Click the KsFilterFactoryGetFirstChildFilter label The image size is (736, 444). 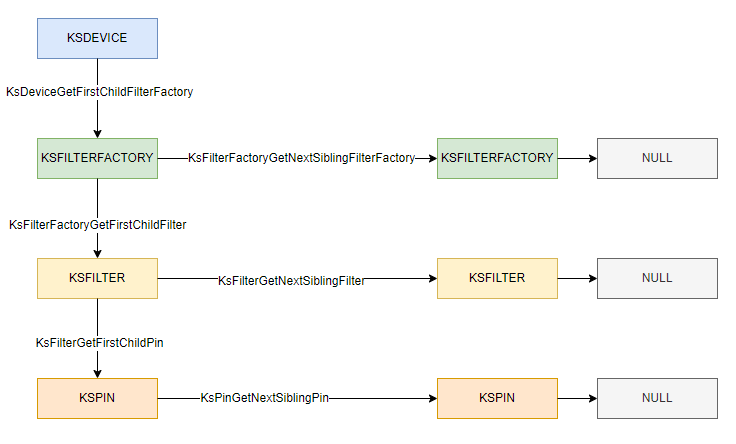[x=98, y=225]
